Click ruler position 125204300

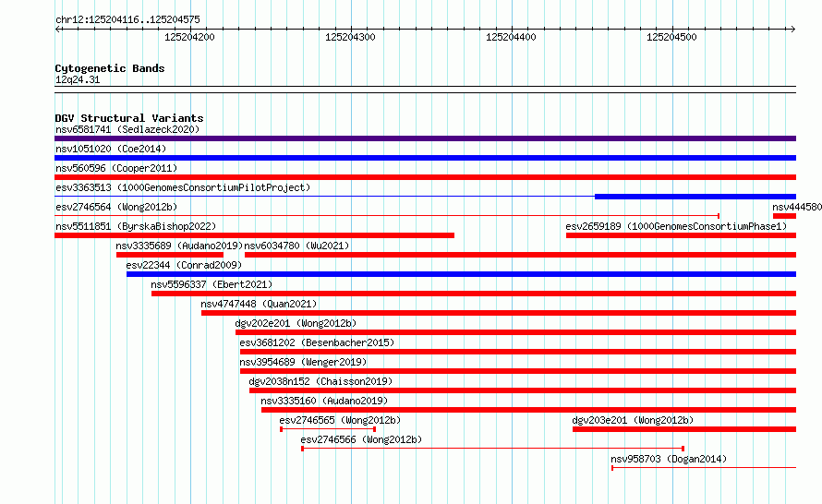point(350,37)
